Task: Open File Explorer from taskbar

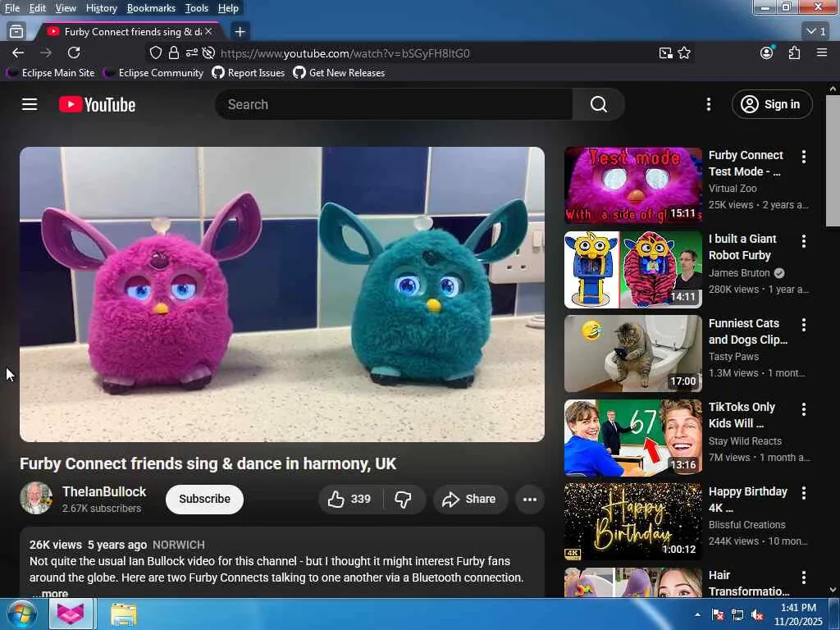Action: pyautogui.click(x=124, y=614)
